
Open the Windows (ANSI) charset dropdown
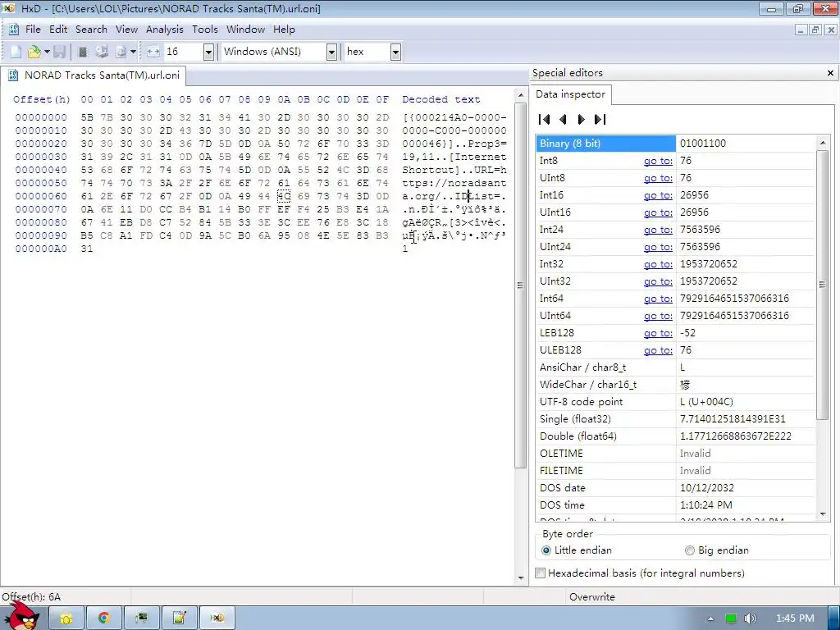click(331, 52)
